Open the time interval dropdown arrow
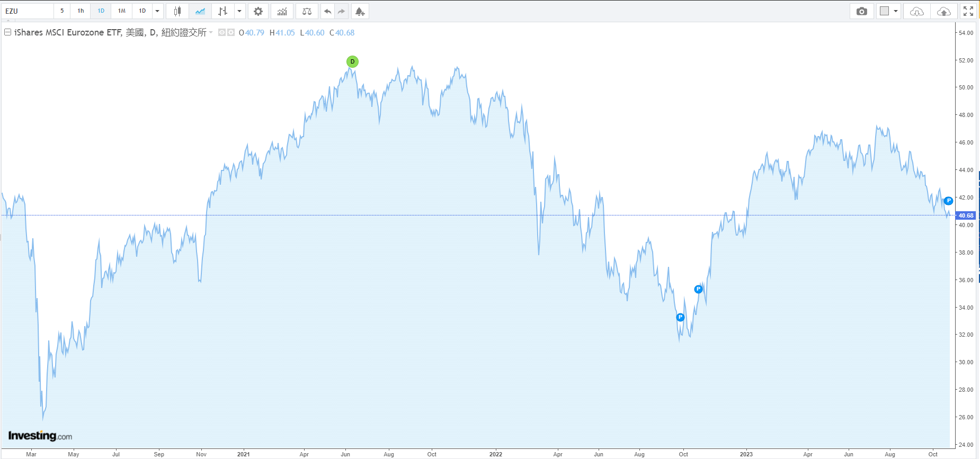The image size is (980, 459). tap(157, 11)
